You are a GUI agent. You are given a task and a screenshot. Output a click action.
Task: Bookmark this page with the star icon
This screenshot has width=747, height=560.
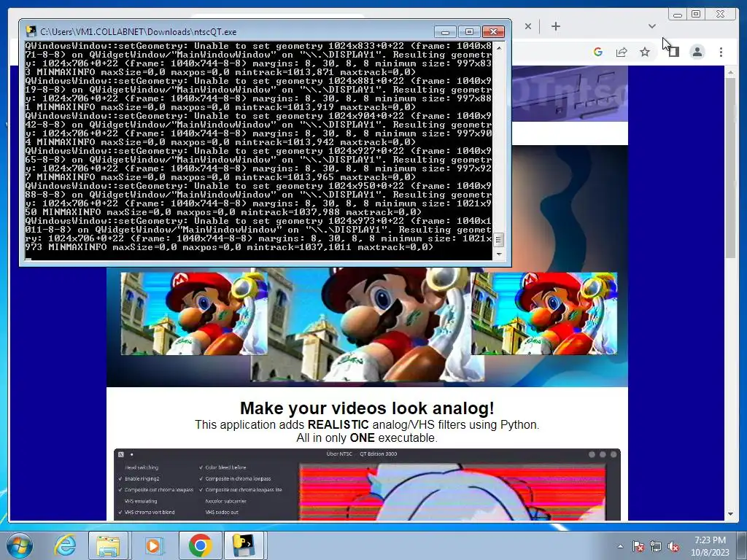point(645,52)
